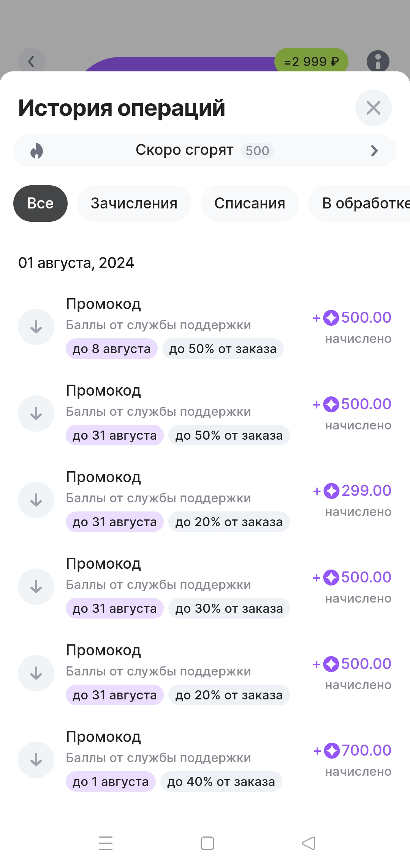This screenshot has width=410, height=868.
Task: Tap the до 40% от заказа tag
Action: pyautogui.click(x=221, y=781)
